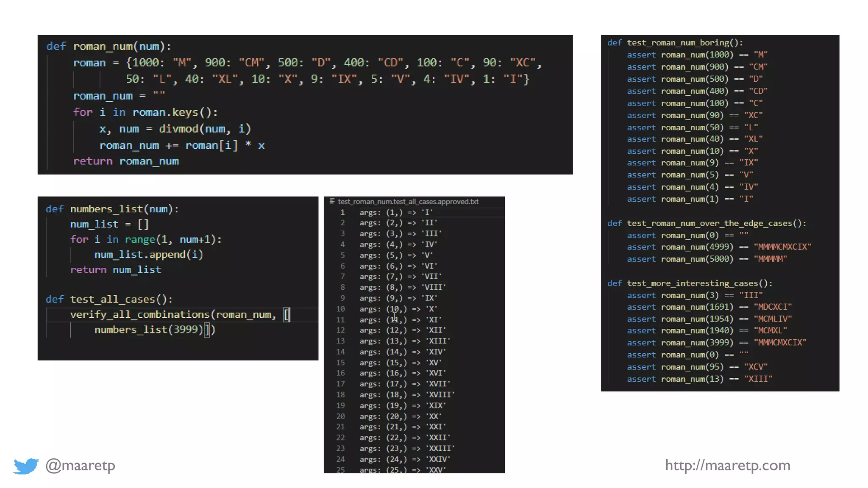Click the 'XVIII' result on line 18

tap(440, 394)
